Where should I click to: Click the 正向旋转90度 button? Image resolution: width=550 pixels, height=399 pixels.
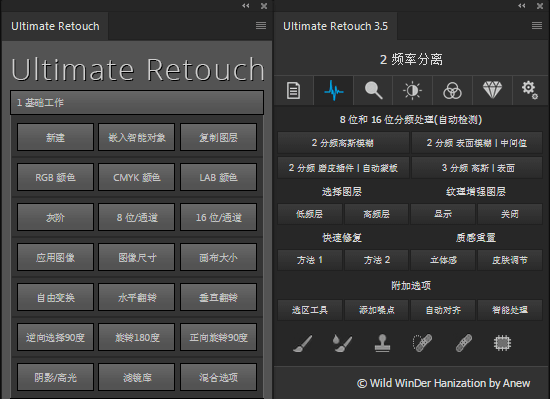pyautogui.click(x=218, y=337)
